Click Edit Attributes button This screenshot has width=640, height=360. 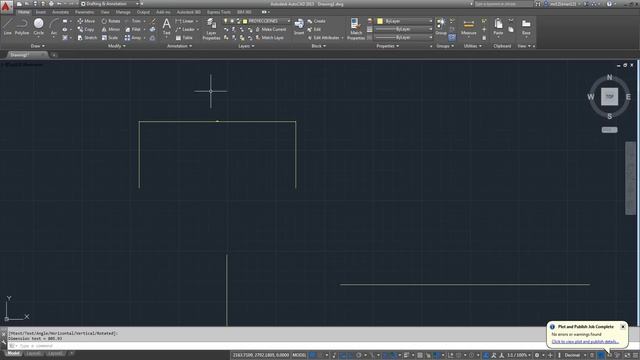point(324,38)
